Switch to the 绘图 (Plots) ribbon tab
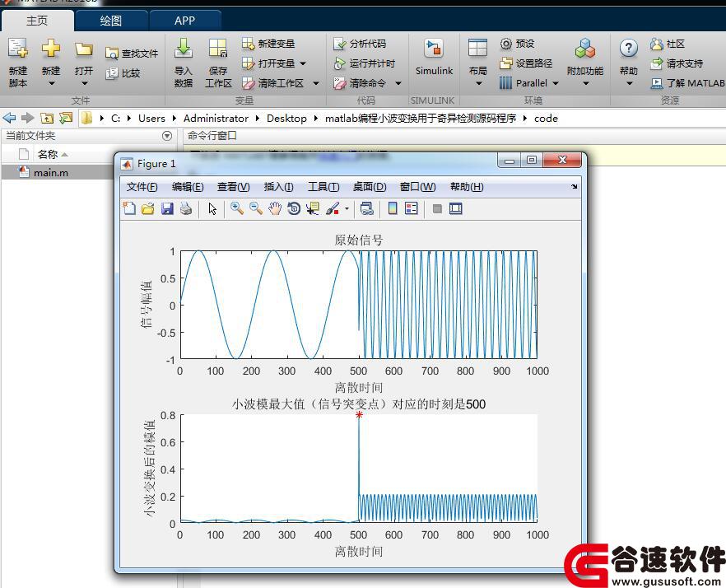The image size is (726, 588). coord(111,21)
